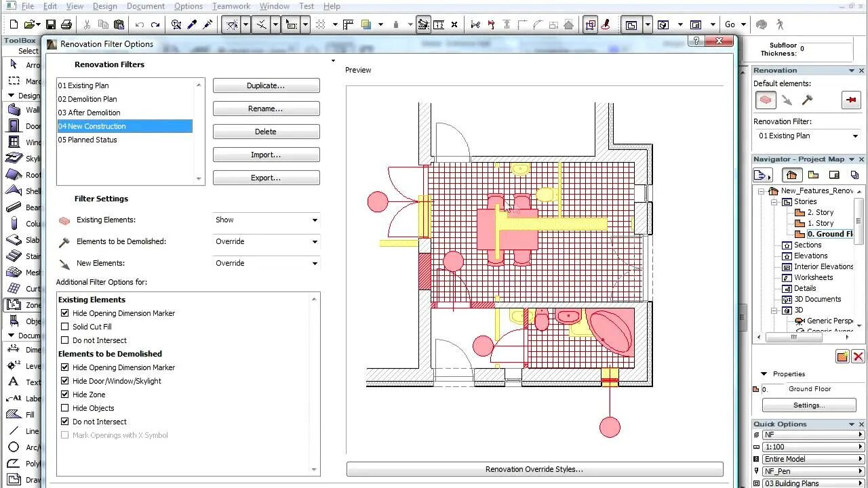Open the File menu
The width and height of the screenshot is (868, 488).
[x=27, y=6]
